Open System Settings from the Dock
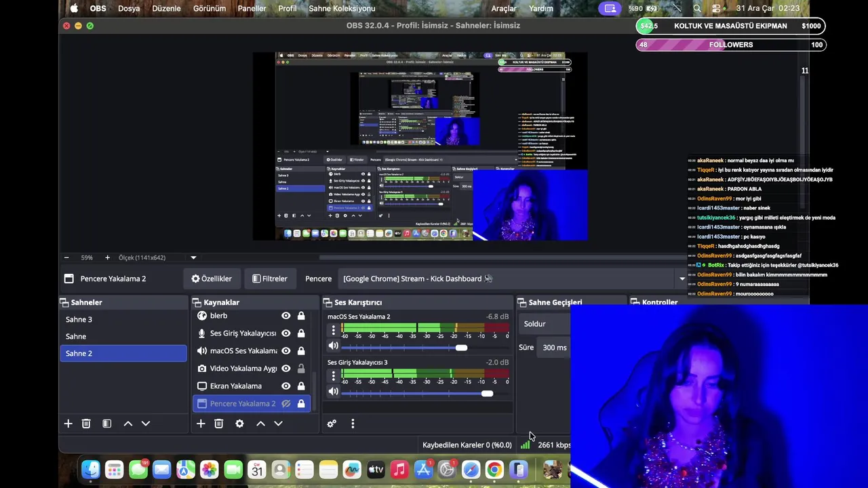 tap(447, 469)
